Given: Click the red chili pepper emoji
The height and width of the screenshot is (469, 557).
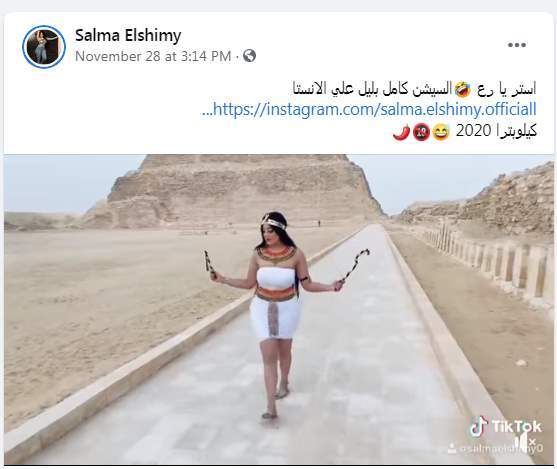Looking at the screenshot, I should coord(402,132).
